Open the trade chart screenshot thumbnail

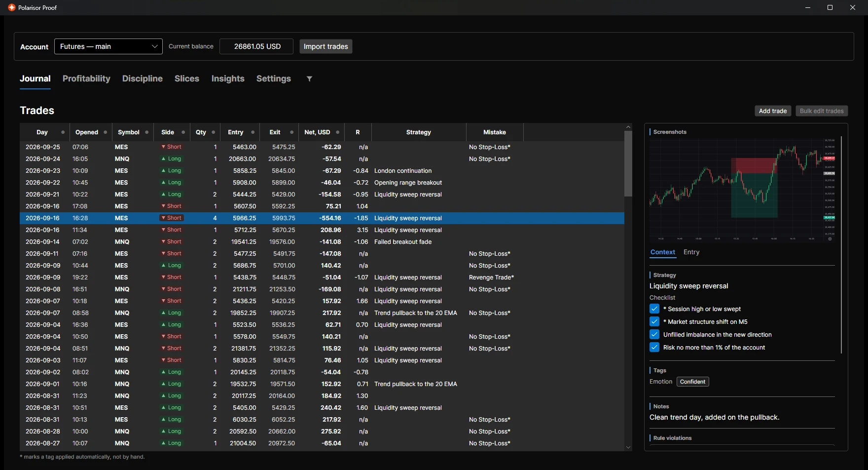pyautogui.click(x=742, y=190)
